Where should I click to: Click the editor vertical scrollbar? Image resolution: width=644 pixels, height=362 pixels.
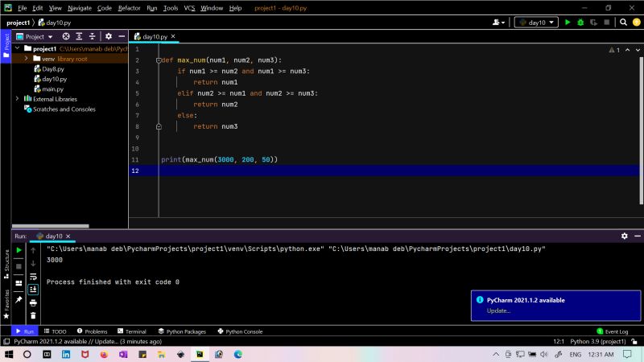pos(641,130)
